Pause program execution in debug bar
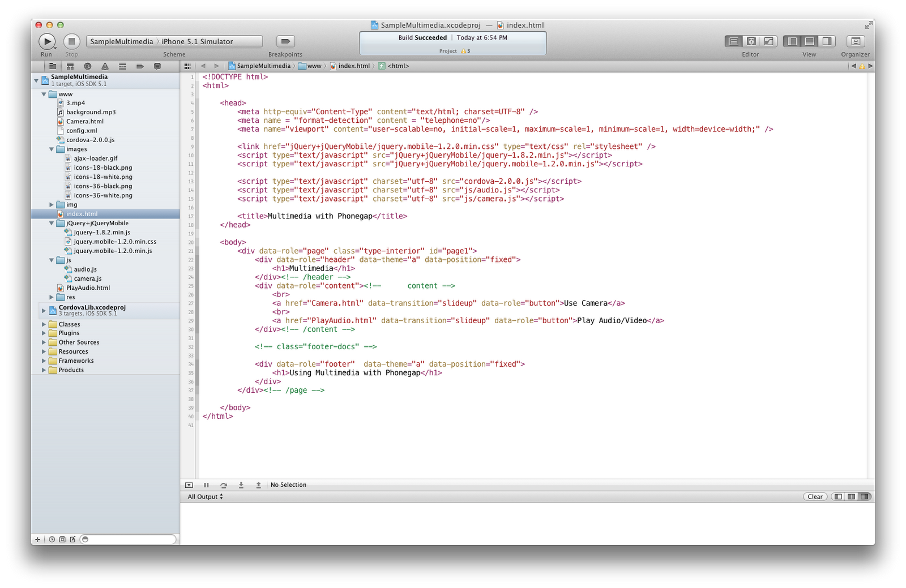The image size is (906, 588). point(206,485)
